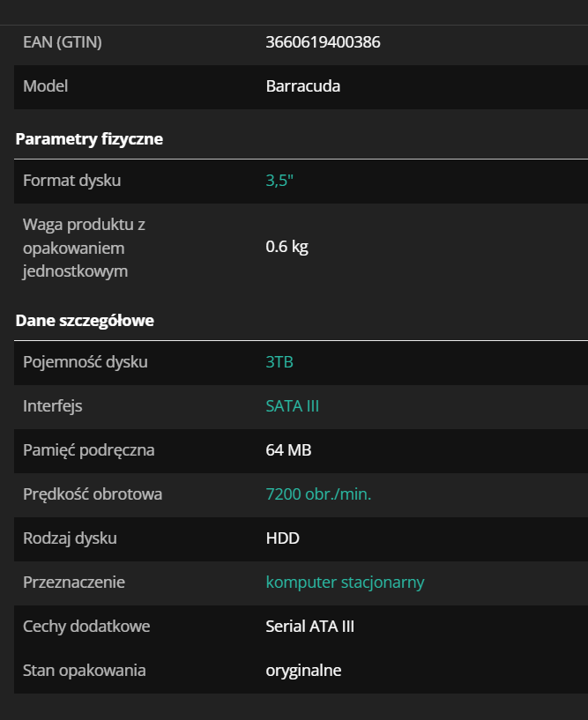Select the 64 MB cache value

tap(288, 450)
